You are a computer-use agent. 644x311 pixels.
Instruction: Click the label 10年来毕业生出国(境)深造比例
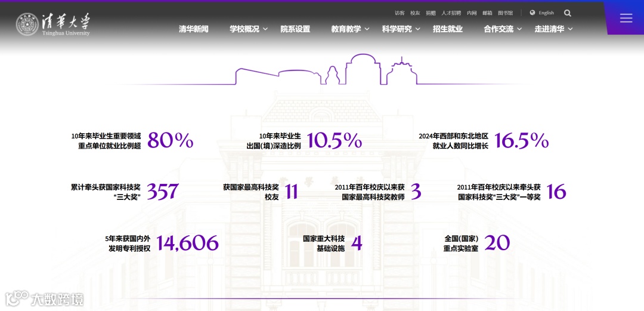[274, 141]
